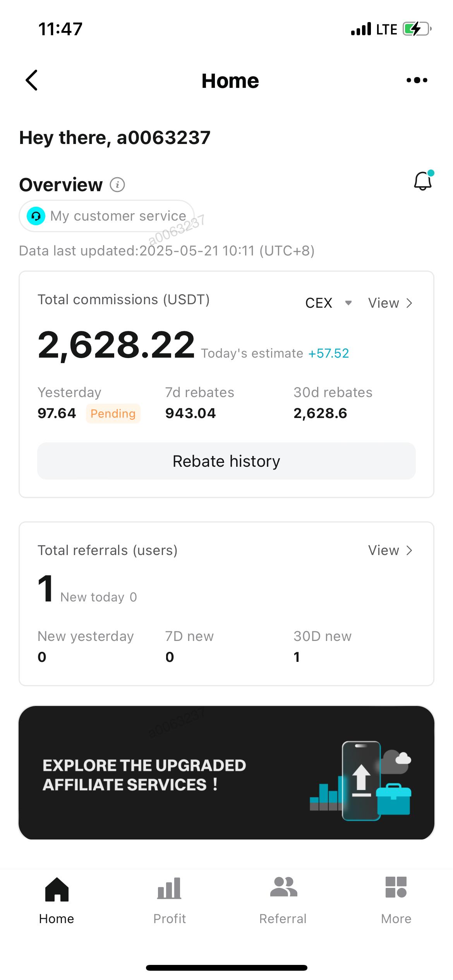Viewport: 453px width, 980px height.
Task: Tap the customer service headset icon
Action: tap(36, 216)
